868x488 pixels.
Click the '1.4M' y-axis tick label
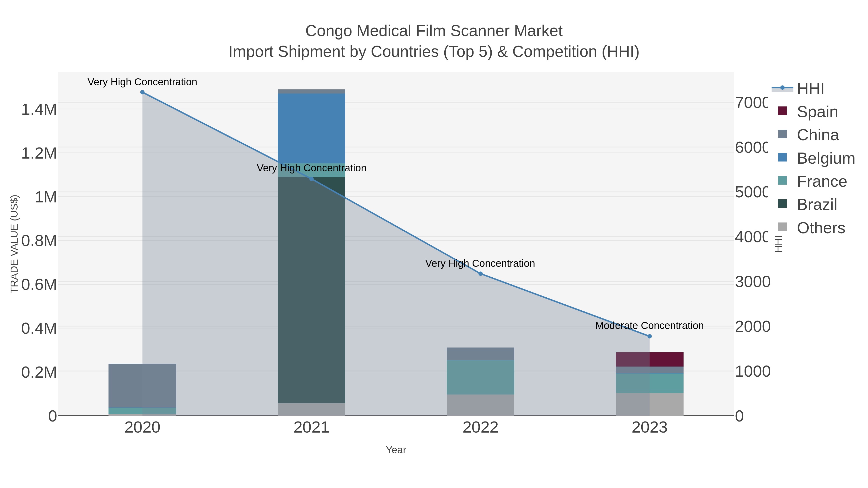[x=39, y=109]
